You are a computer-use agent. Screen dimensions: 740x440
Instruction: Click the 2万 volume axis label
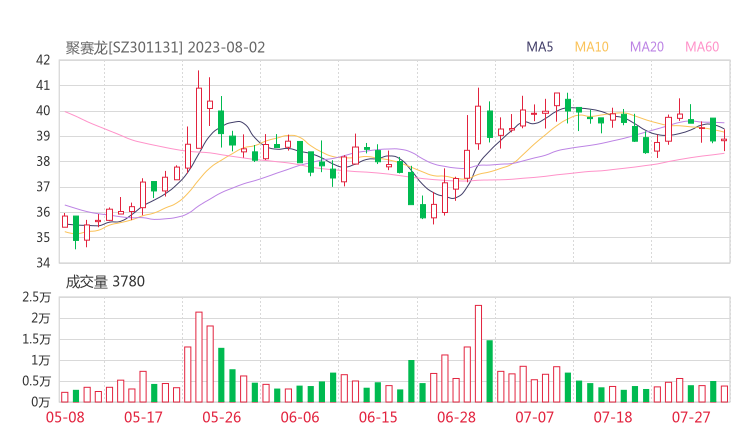41,318
